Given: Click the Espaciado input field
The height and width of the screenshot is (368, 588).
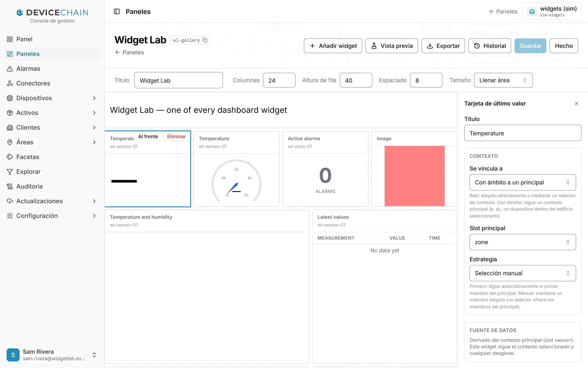Looking at the screenshot, I should (426, 80).
